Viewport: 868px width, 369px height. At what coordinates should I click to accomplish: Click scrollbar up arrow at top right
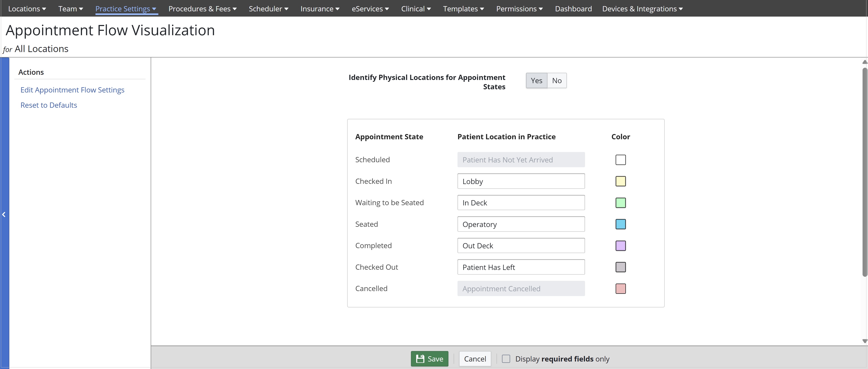coord(864,62)
